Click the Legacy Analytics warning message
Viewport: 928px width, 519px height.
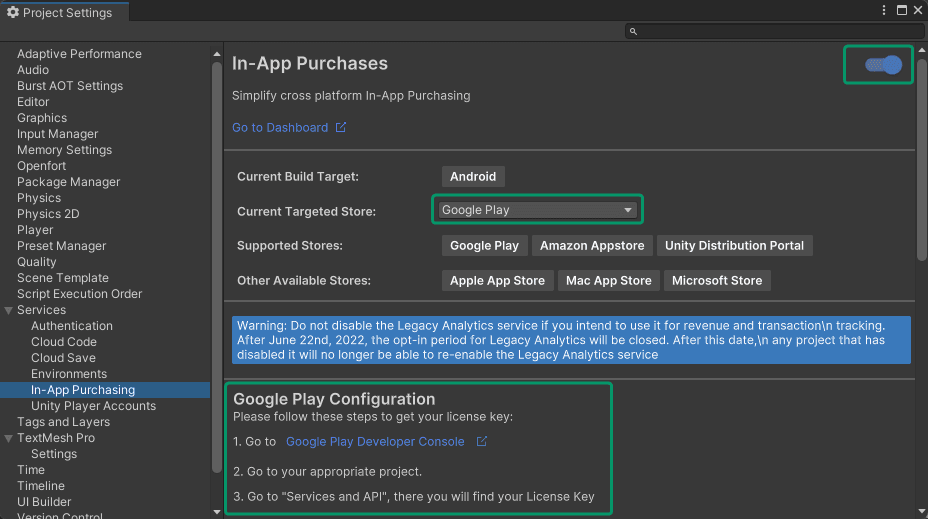[x=571, y=340]
